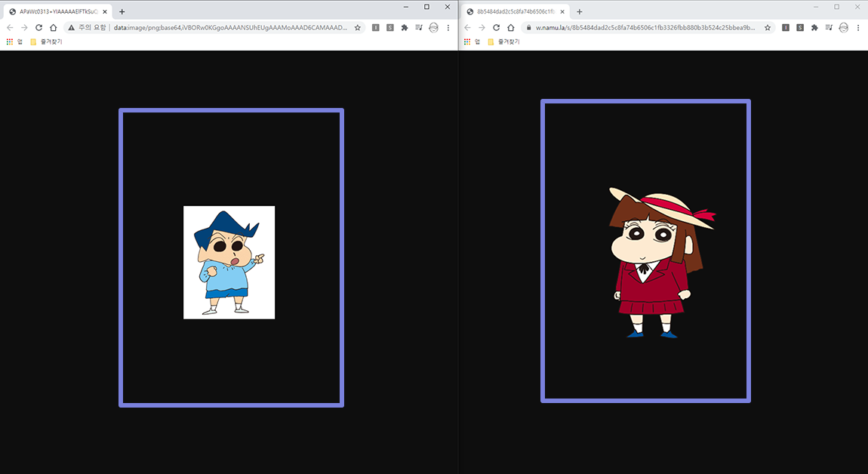Bookmark the w.namu.la page with the star
This screenshot has width=868, height=474.
pos(768,28)
